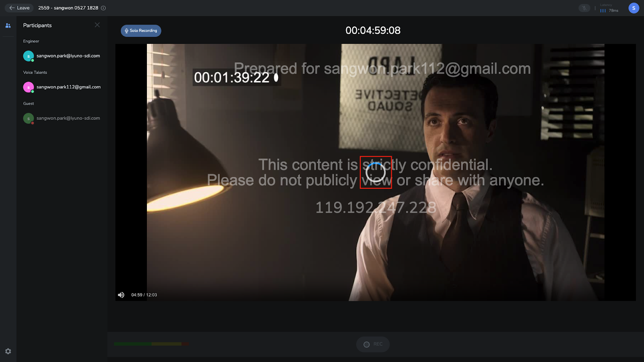Click Guest name sangwon.park@iyuno-sdi.com

point(68,118)
